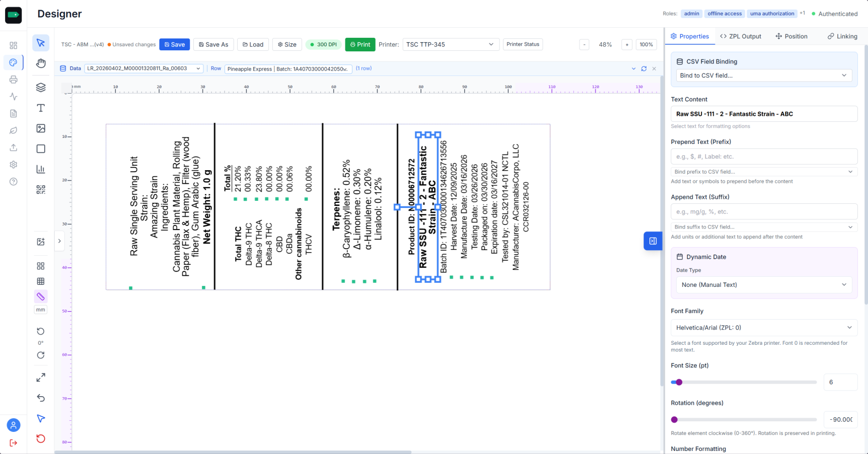Open the layers panel icon
Screen dimensions: 868x454
[x=41, y=88]
